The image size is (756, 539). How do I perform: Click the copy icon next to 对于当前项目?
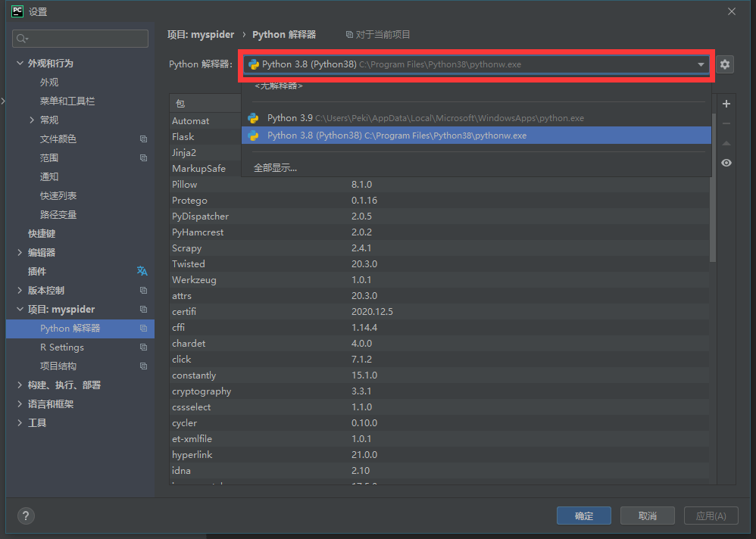coord(349,35)
